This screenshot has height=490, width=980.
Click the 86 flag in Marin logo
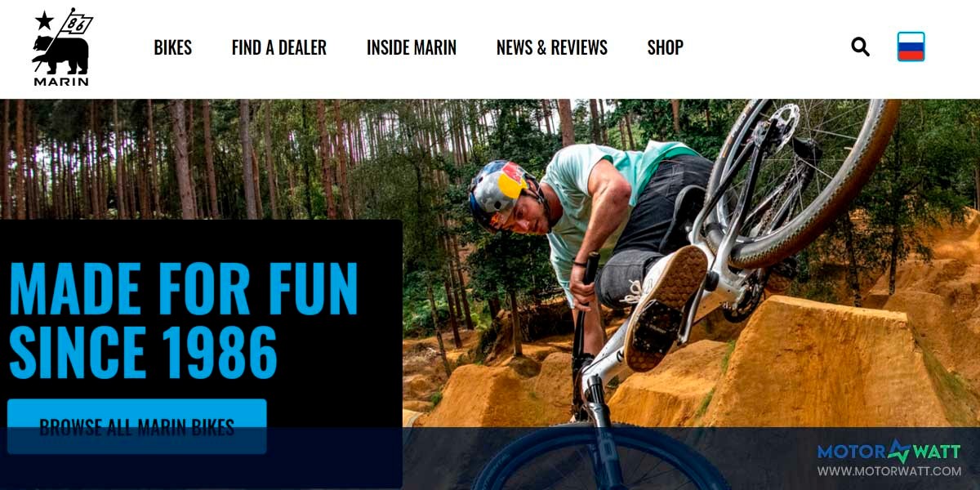pos(78,23)
